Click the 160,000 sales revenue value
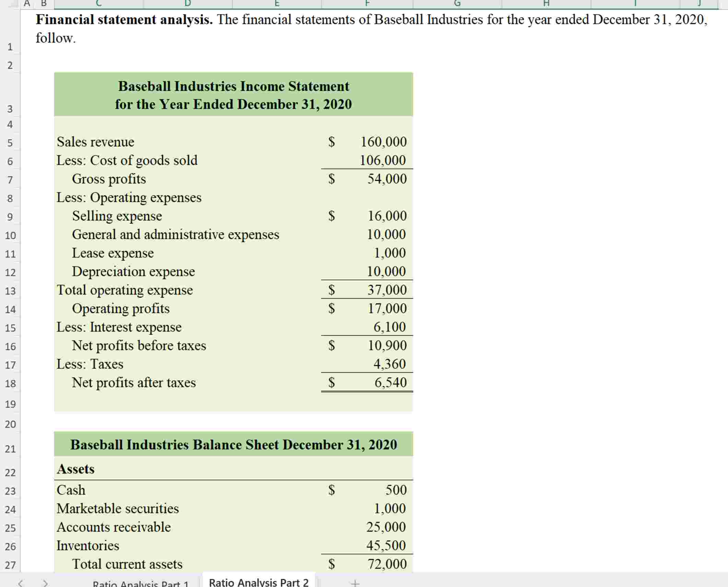Viewport: 728px width, 587px height. [384, 142]
